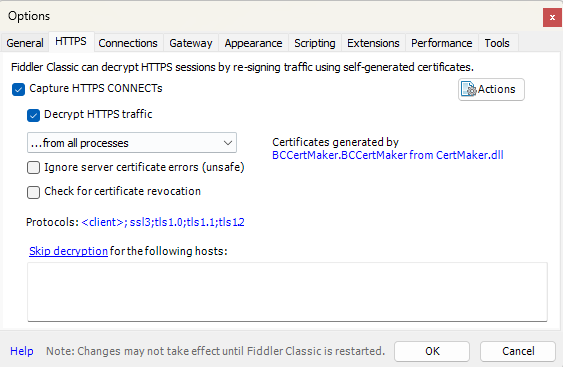Click the Actions certificate icon button
The height and width of the screenshot is (367, 563).
[491, 89]
